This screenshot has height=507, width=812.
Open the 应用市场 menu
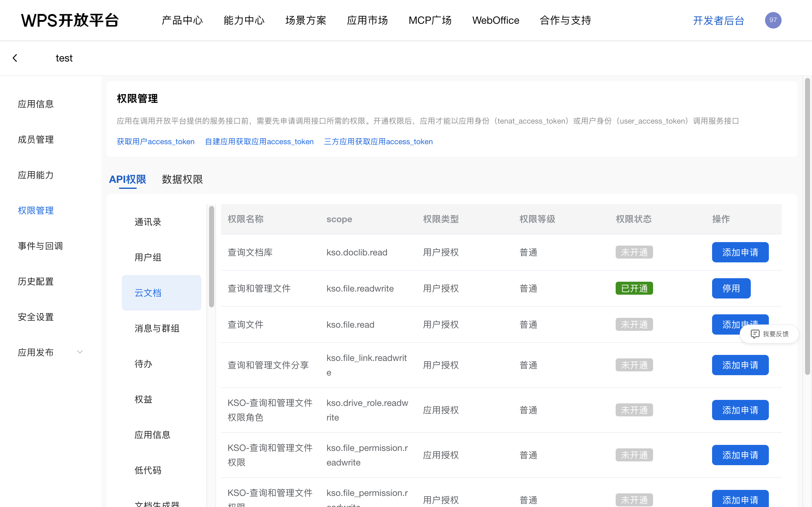click(367, 20)
